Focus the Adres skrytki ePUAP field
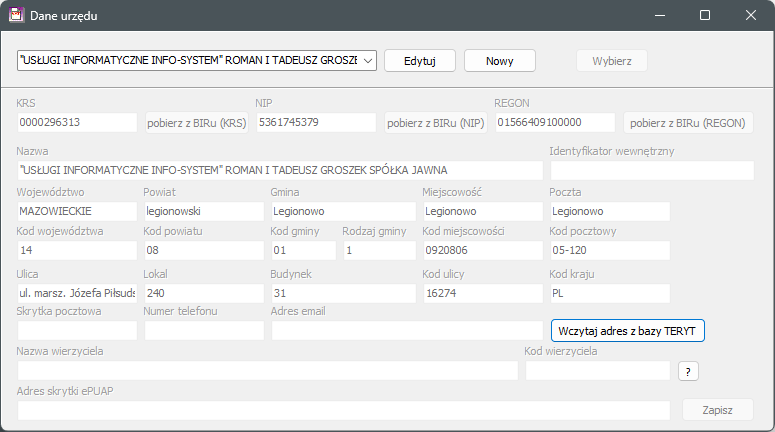Screen dimensions: 775x432 (x=343, y=410)
